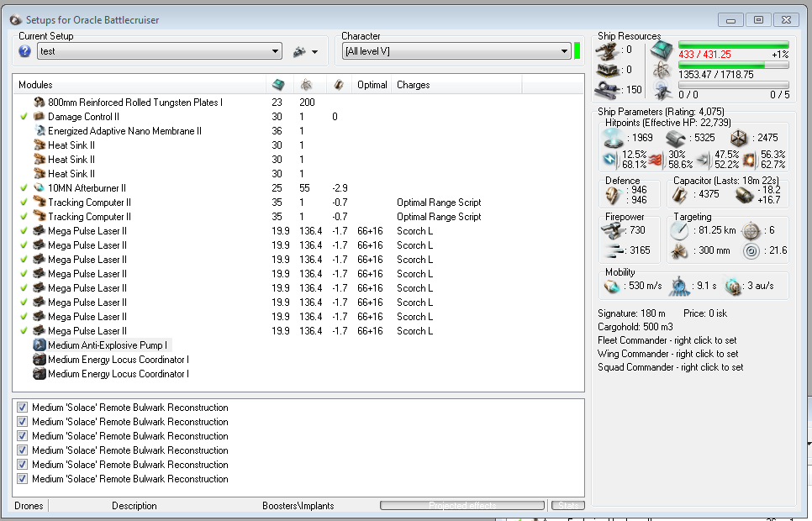Click the scan resolution icon showing 300 mm
Viewport: 812px width, 521px height.
679,251
